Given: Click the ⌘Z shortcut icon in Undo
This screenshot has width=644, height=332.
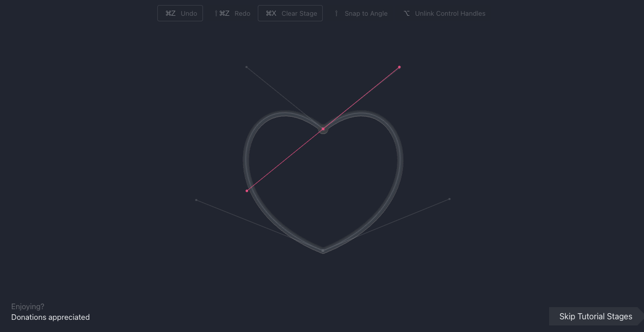Looking at the screenshot, I should click(x=170, y=14).
